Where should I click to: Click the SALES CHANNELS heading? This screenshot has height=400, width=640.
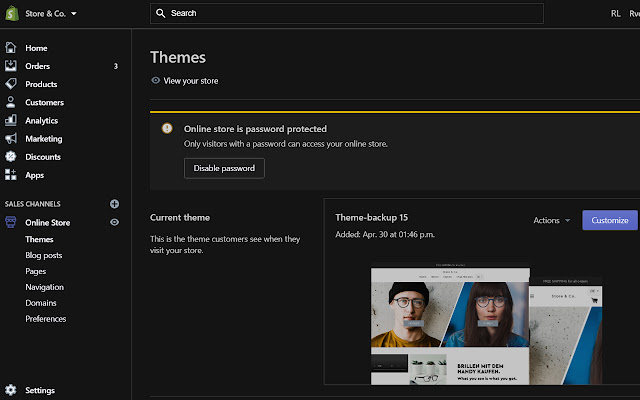click(33, 204)
